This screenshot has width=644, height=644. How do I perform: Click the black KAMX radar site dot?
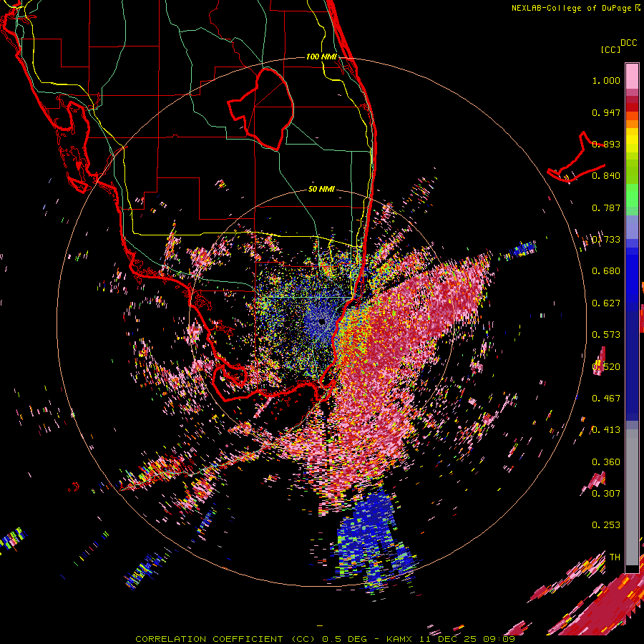pyautogui.click(x=322, y=322)
